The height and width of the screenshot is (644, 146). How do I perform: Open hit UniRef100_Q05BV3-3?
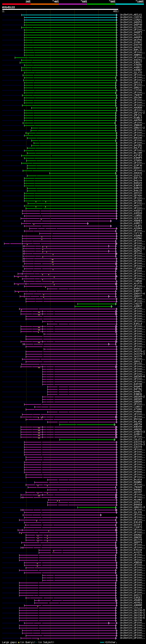132,432
